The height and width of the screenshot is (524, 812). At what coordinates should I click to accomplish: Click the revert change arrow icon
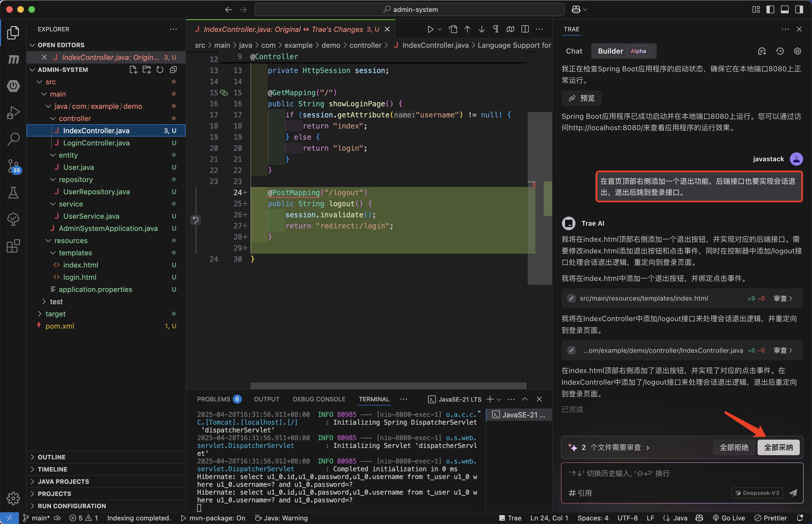[196, 220]
